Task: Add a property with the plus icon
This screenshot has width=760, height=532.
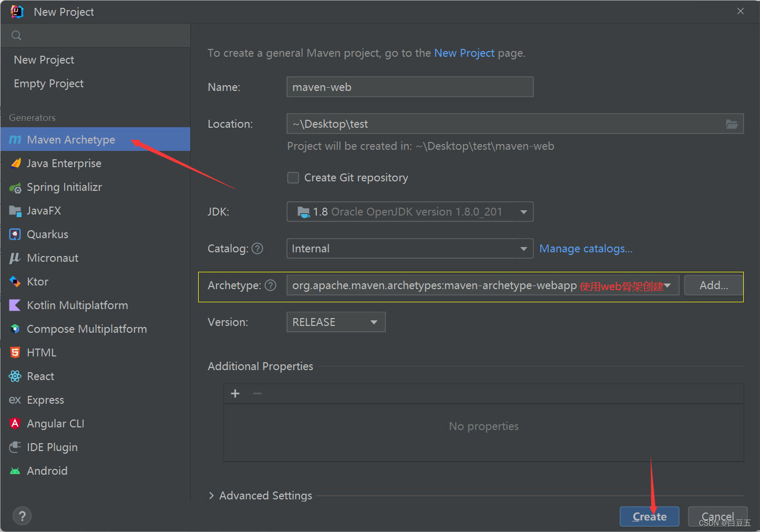Action: click(235, 394)
